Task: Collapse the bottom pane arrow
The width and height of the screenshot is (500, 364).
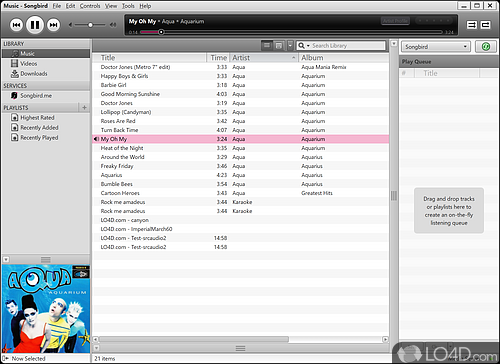Action: coord(96,348)
